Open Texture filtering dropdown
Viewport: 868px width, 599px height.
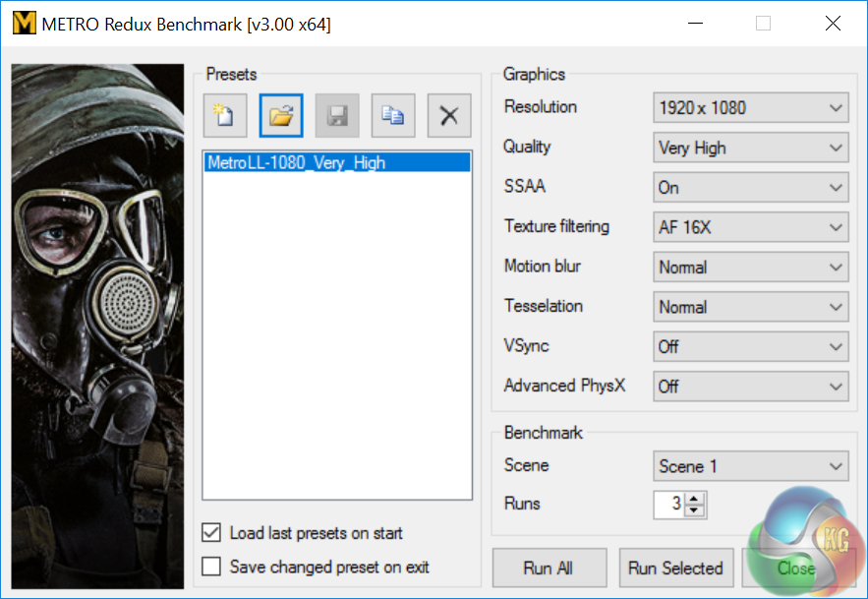tap(750, 227)
